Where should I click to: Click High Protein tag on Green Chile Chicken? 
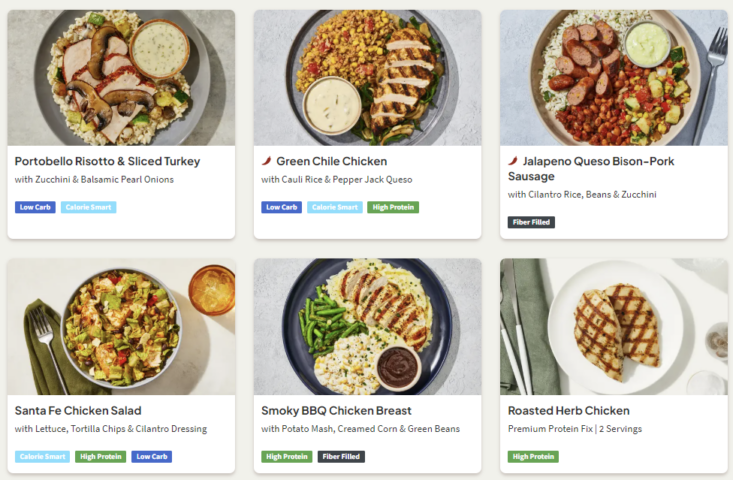[392, 208]
